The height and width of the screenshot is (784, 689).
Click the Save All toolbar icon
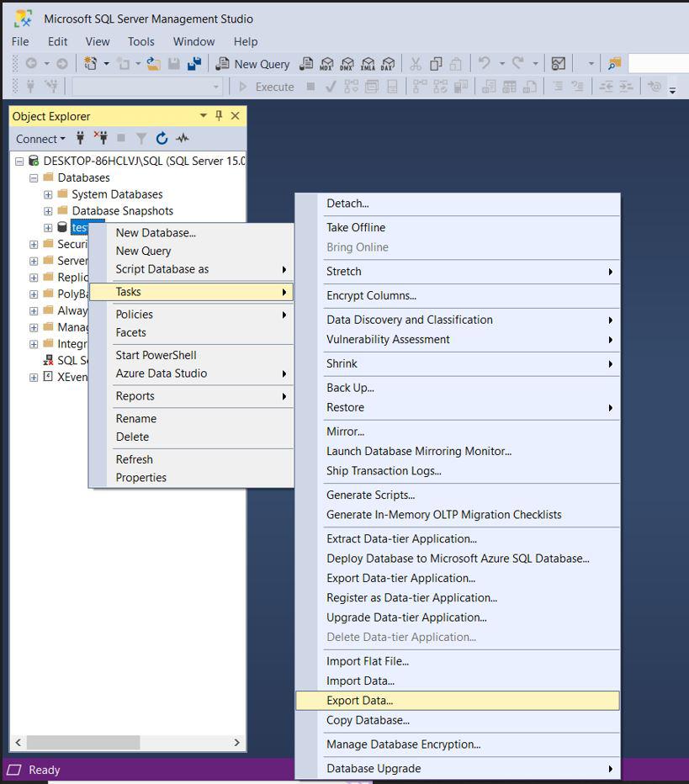pos(194,63)
